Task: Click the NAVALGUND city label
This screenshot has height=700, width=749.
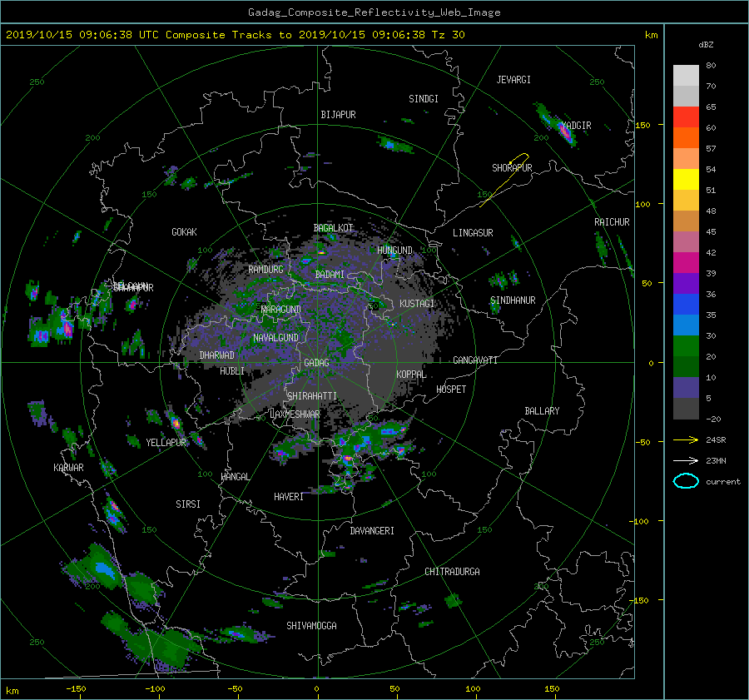Action: (275, 338)
